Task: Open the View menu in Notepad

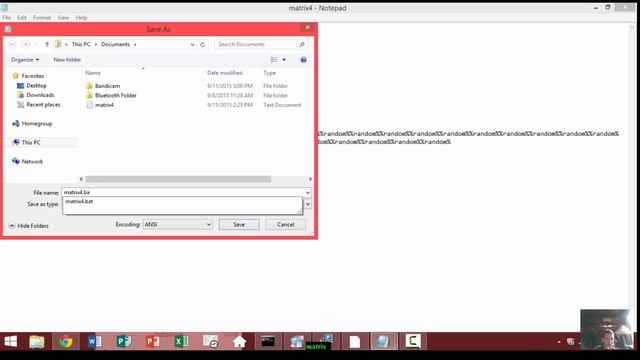Action: 63,18
